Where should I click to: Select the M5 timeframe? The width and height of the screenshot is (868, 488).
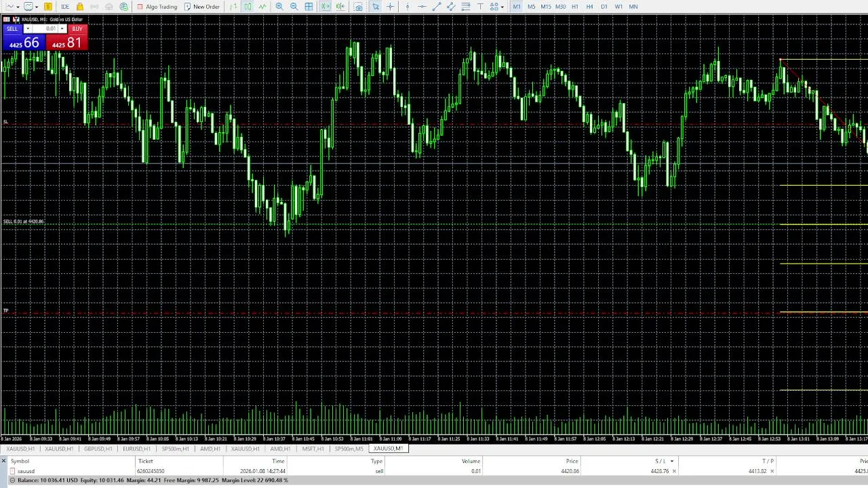click(531, 7)
